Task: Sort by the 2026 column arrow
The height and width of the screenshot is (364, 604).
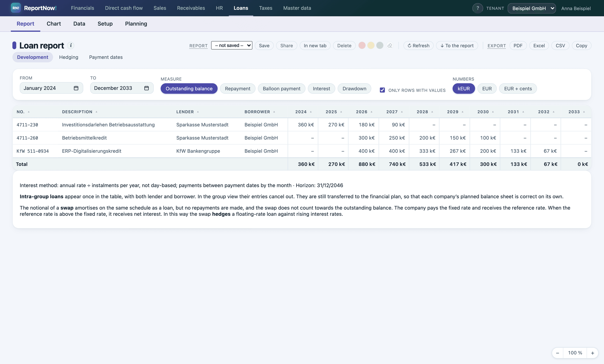Action: coord(371,112)
